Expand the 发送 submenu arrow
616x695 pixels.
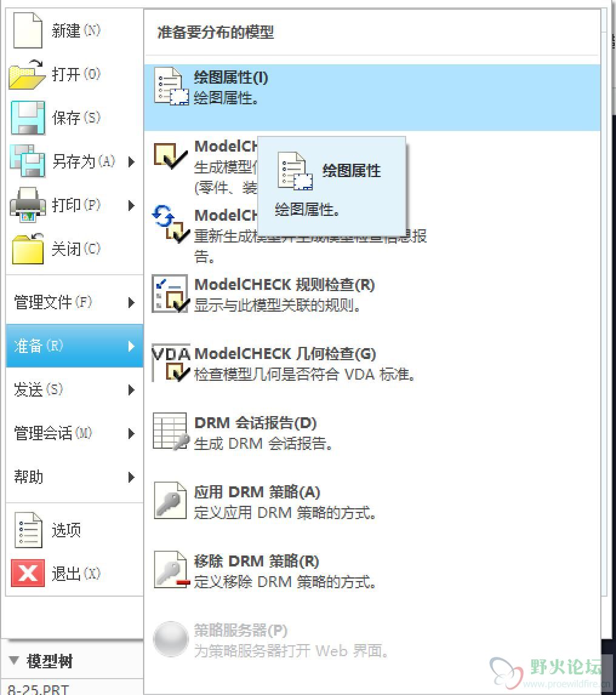pyautogui.click(x=131, y=390)
